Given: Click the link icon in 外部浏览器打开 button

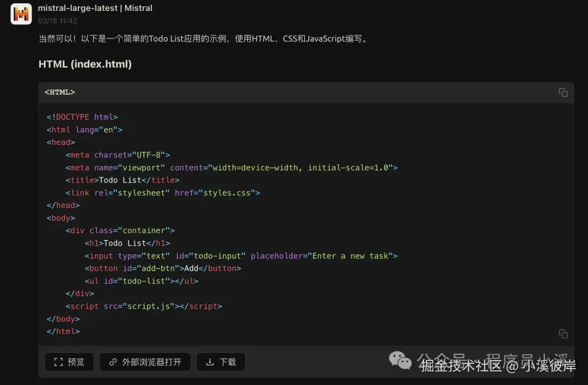Looking at the screenshot, I should [x=113, y=362].
